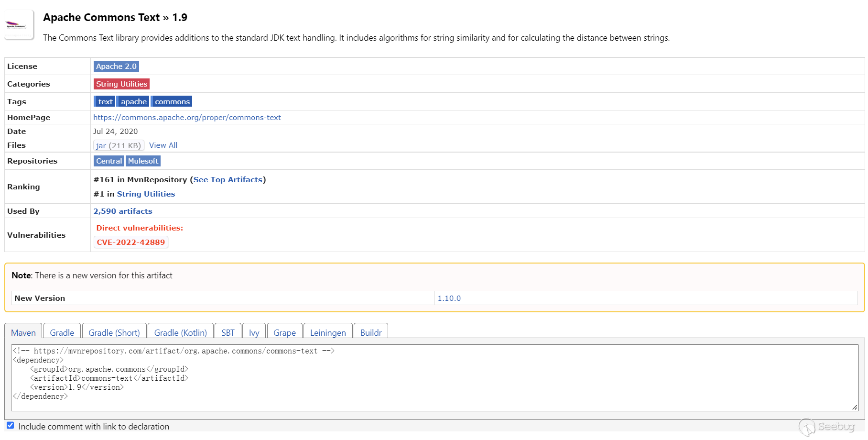Screen dimensions: 868x440
Task: Open the Apache 2.0 license badge
Action: click(116, 66)
